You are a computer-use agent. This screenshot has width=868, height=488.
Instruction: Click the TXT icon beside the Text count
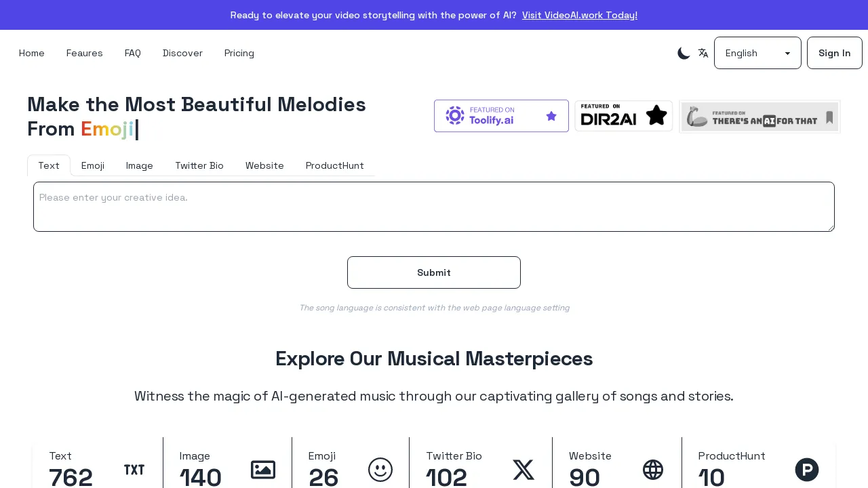click(134, 470)
